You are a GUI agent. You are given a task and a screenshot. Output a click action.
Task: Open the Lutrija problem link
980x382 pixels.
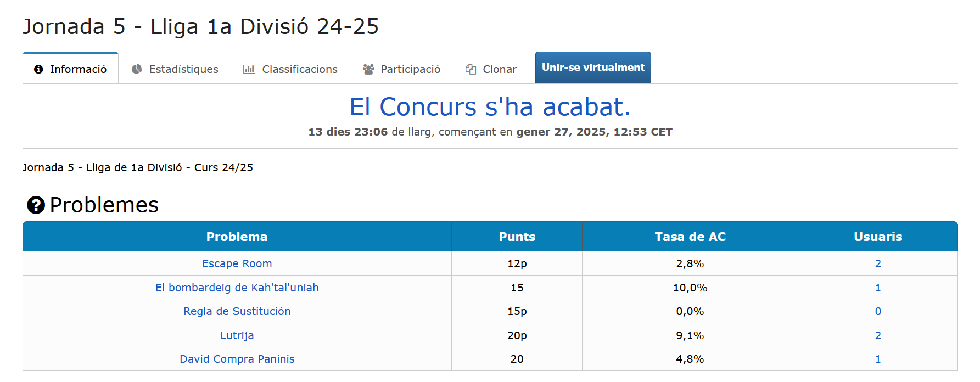(x=237, y=335)
